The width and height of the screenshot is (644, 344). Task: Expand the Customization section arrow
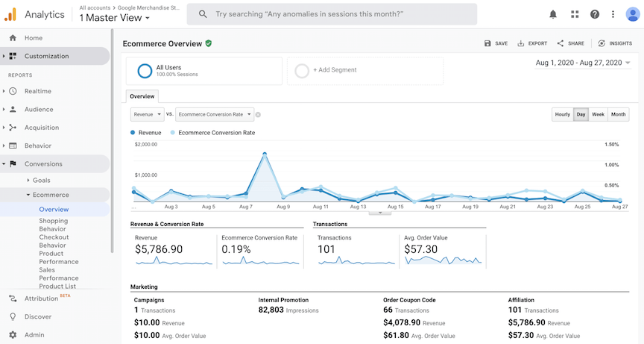(x=3, y=56)
